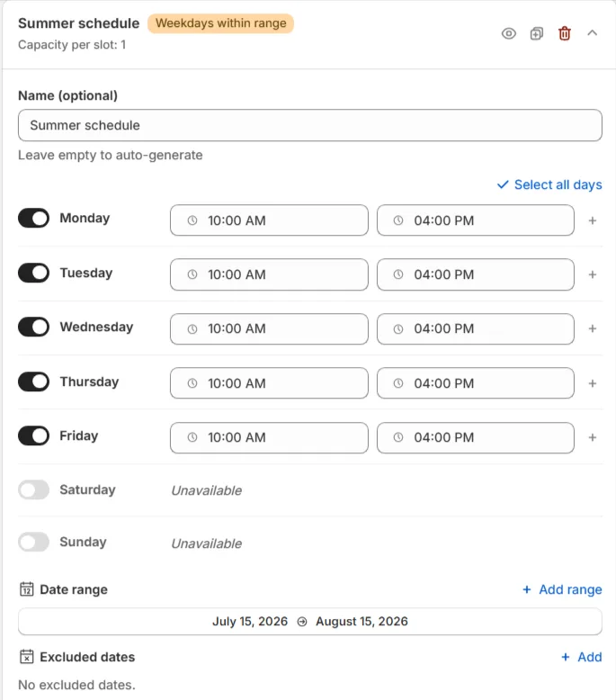Add a time slot to Wednesday

(593, 328)
